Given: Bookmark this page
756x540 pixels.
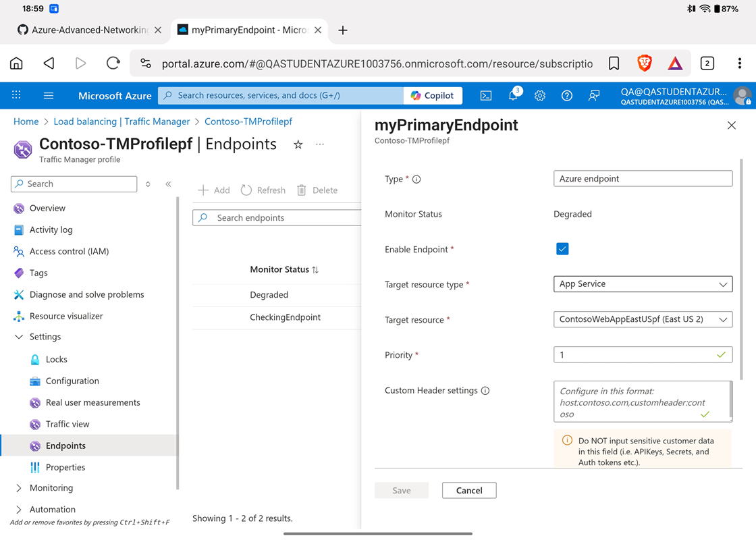Looking at the screenshot, I should [x=614, y=63].
